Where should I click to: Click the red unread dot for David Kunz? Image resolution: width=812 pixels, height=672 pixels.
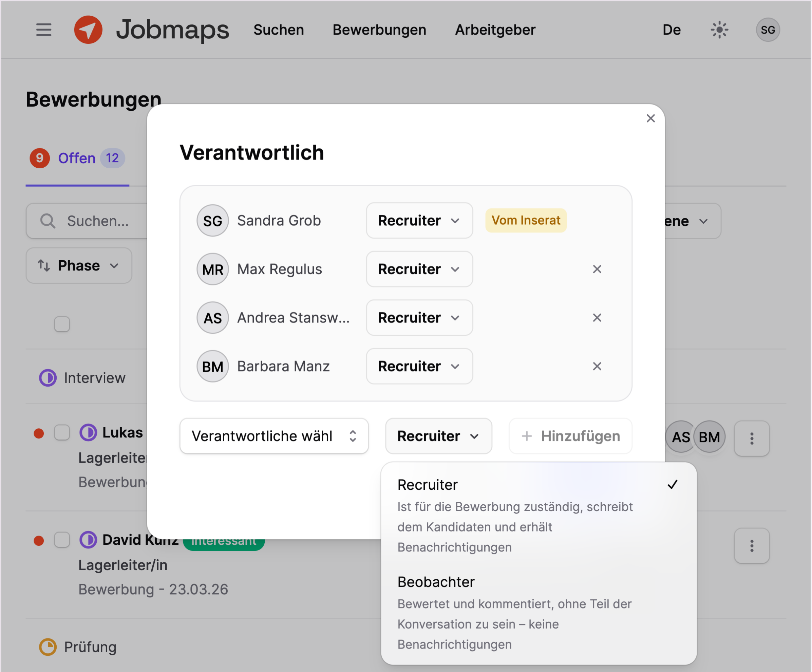coord(39,541)
